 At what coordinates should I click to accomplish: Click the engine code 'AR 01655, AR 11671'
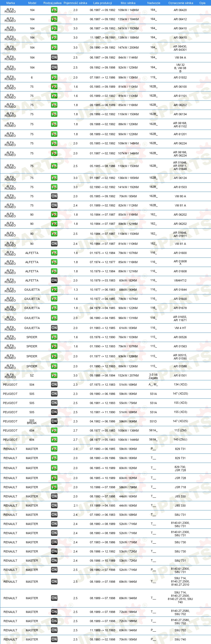(180, 318)
